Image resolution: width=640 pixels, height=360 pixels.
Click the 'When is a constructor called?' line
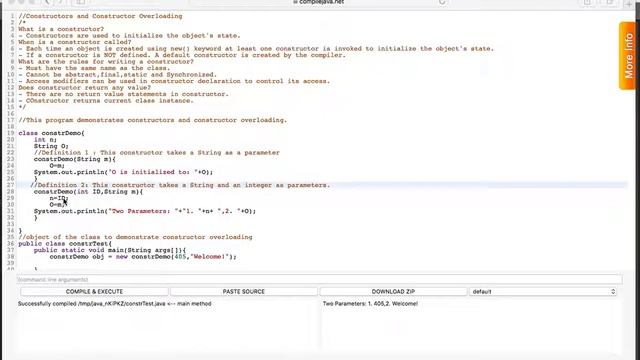[x=75, y=42]
